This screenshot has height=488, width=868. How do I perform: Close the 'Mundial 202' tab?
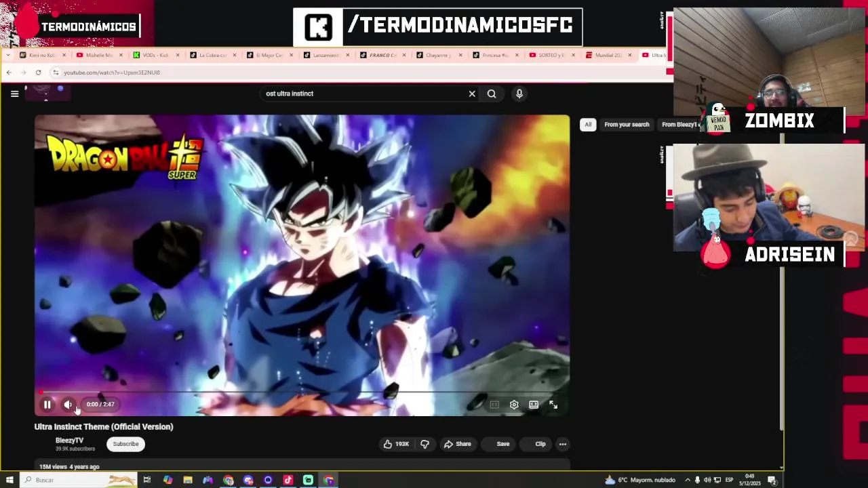[x=630, y=55]
